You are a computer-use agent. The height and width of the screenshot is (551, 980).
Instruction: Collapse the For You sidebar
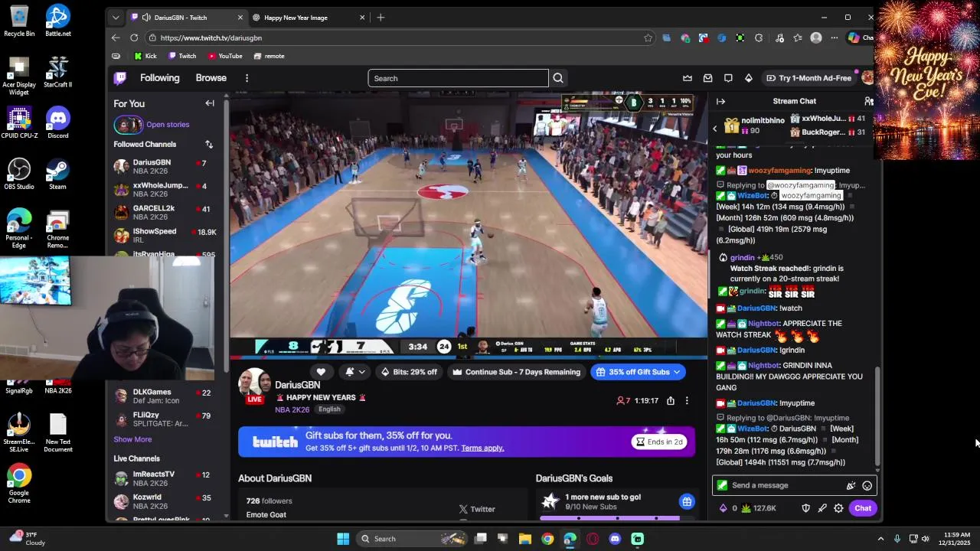pyautogui.click(x=210, y=103)
